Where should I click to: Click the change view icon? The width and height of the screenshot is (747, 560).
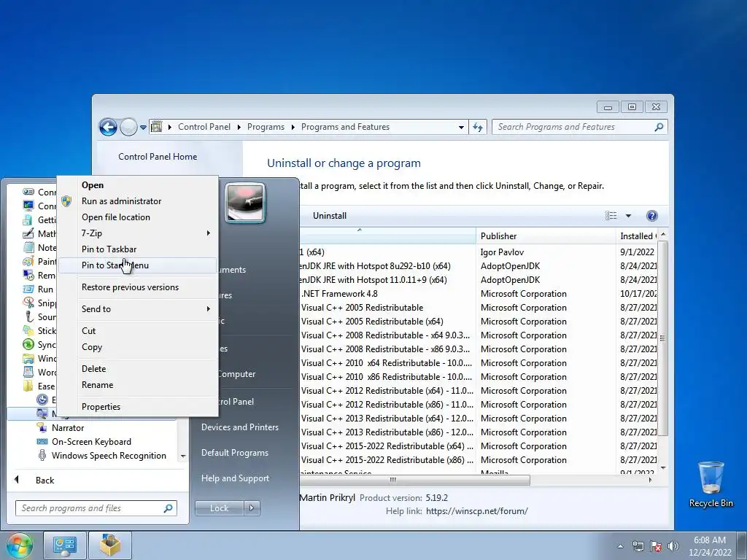(x=611, y=216)
